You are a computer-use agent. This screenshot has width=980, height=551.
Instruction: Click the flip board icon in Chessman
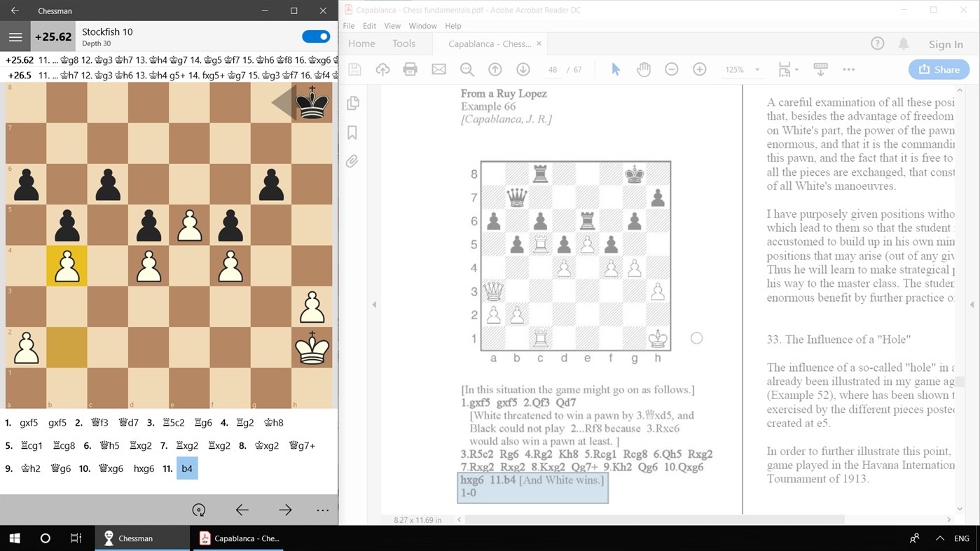(198, 510)
